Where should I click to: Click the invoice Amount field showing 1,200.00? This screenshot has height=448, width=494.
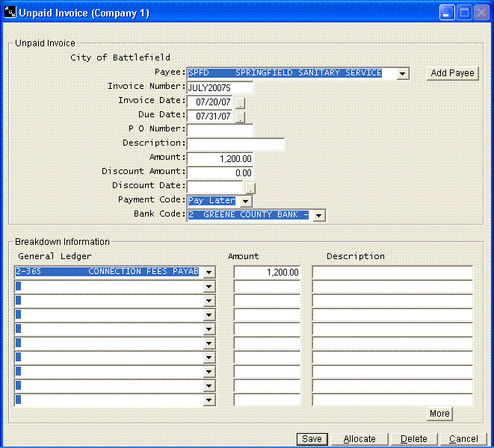(x=220, y=158)
